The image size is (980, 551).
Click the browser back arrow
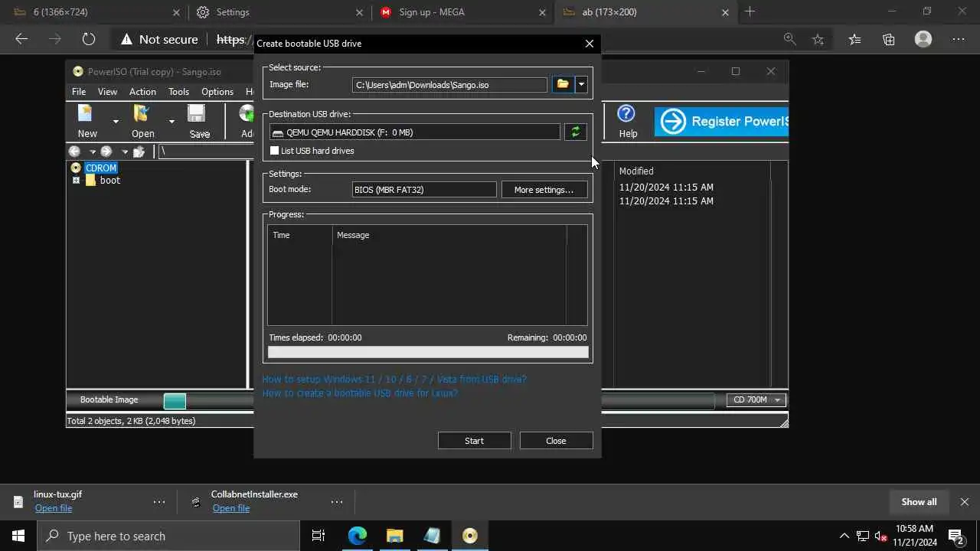tap(21, 39)
